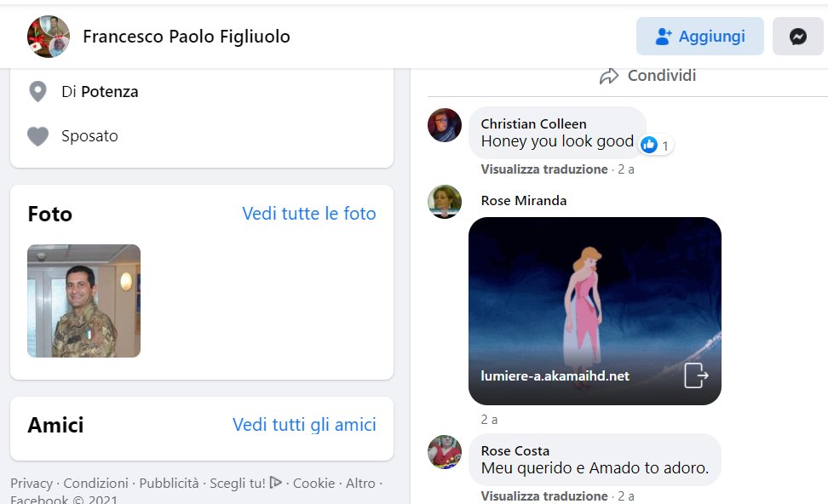The height and width of the screenshot is (504, 828).
Task: Click the like reaction icon on comment
Action: click(x=649, y=145)
